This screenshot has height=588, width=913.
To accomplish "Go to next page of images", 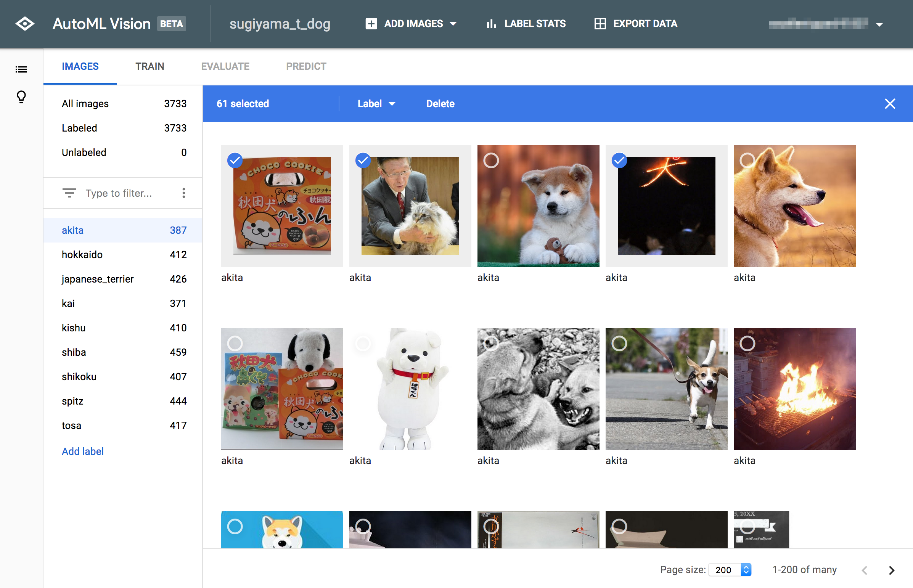I will click(x=891, y=570).
